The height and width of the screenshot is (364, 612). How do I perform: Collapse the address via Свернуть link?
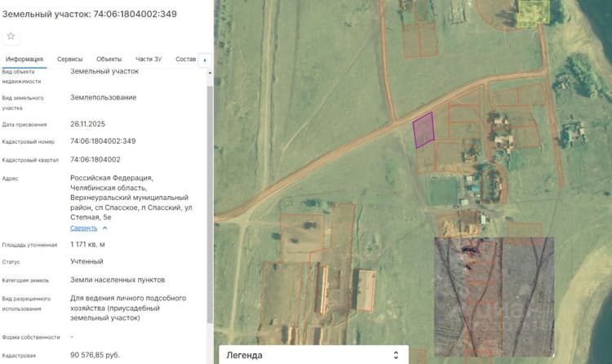point(83,228)
